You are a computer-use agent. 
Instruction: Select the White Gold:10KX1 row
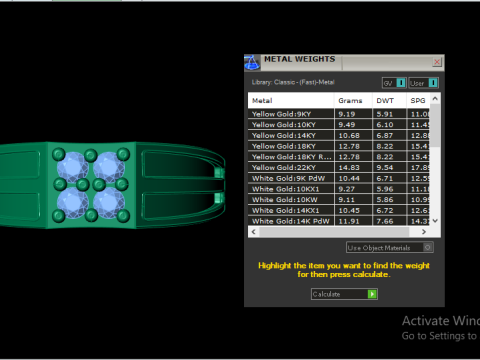338,189
